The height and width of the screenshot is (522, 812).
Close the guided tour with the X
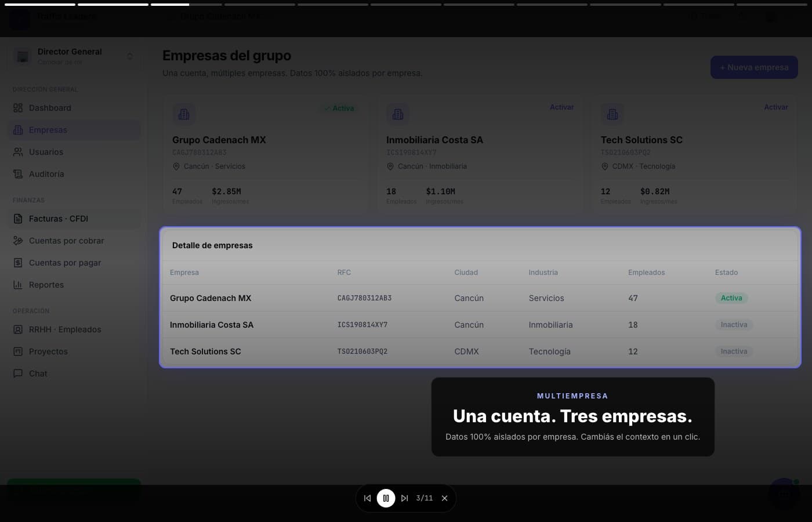pos(444,498)
